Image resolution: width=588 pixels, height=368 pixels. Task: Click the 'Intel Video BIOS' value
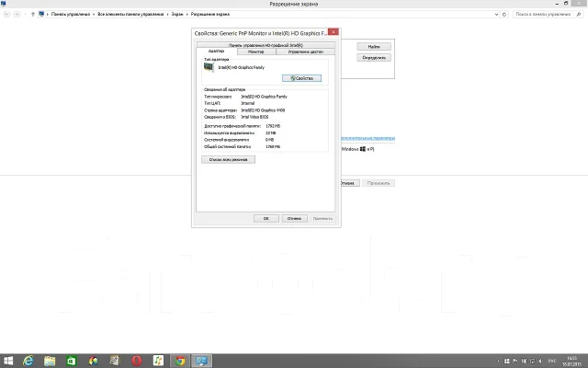(x=254, y=117)
